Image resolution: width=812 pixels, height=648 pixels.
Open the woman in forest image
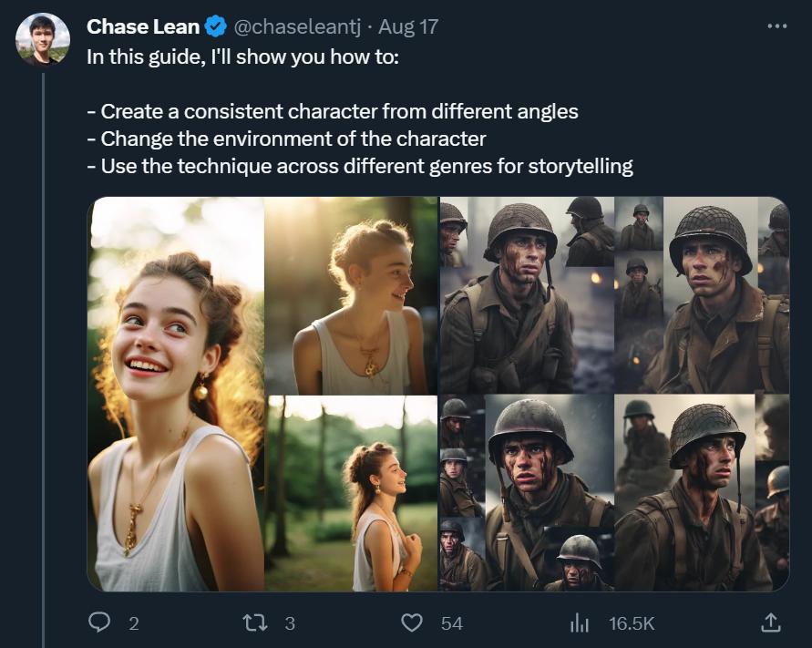(x=351, y=494)
